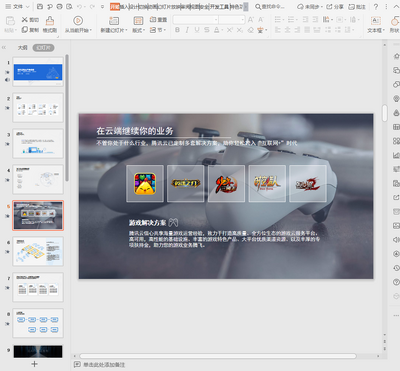Toggle Strikethrough formatting

(x=207, y=30)
